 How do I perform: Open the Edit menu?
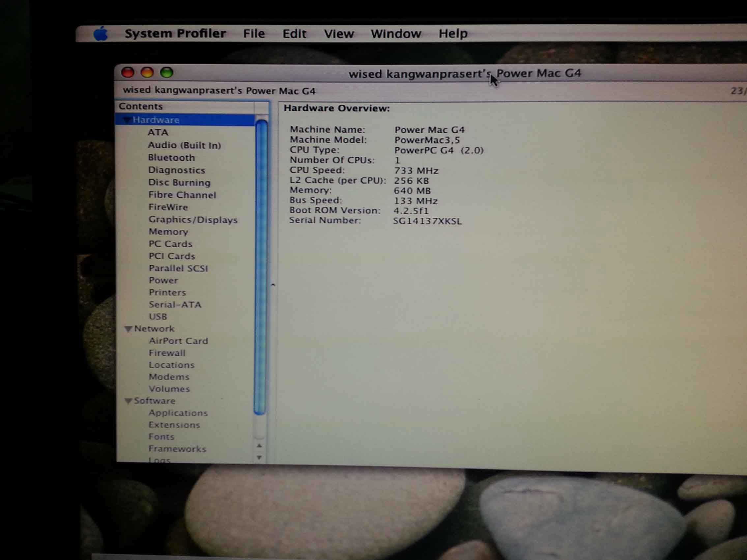[294, 34]
